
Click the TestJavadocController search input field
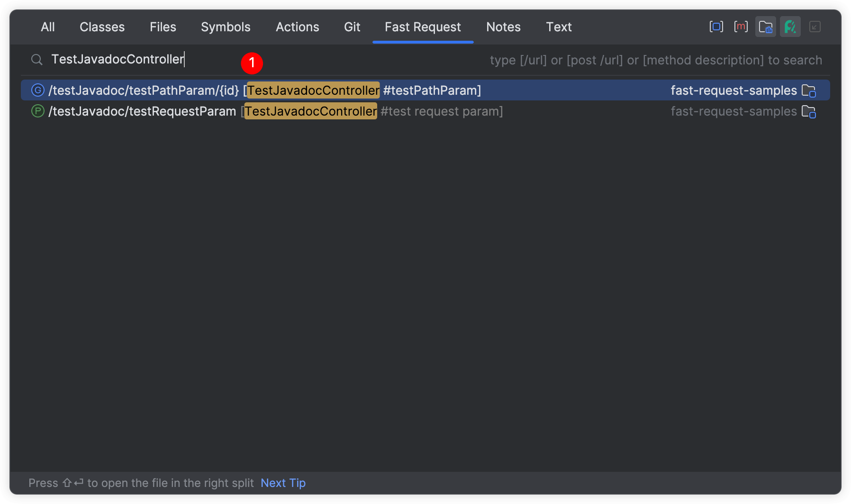[118, 60]
